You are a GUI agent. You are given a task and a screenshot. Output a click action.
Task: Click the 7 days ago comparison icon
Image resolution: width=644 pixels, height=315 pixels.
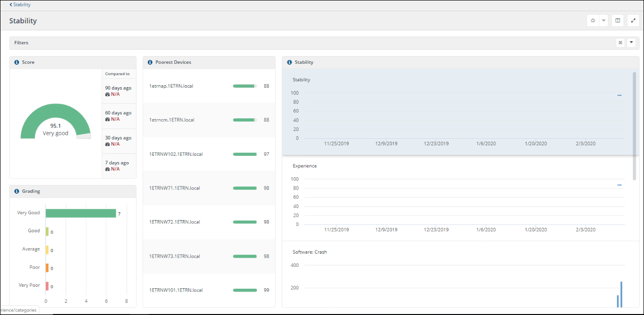[x=108, y=169]
